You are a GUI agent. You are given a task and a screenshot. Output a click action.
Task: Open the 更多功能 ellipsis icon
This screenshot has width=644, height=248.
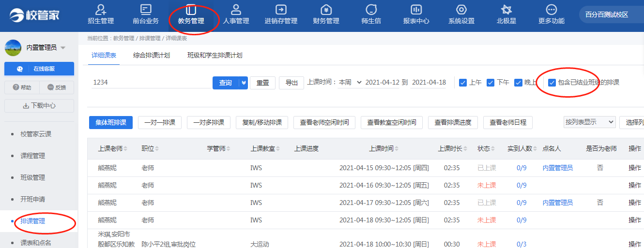(x=551, y=9)
